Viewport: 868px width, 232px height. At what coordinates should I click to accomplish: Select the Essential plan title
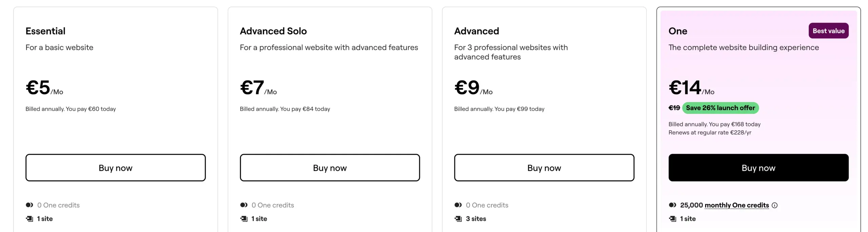(x=45, y=31)
